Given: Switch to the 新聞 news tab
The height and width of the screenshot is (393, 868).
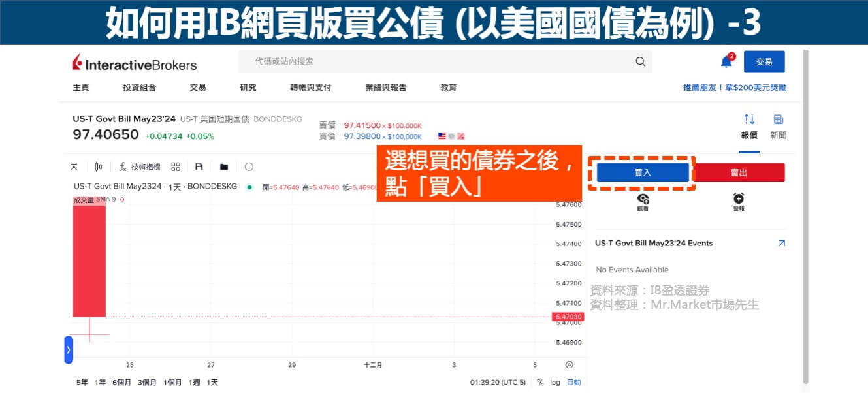Looking at the screenshot, I should coord(779,127).
